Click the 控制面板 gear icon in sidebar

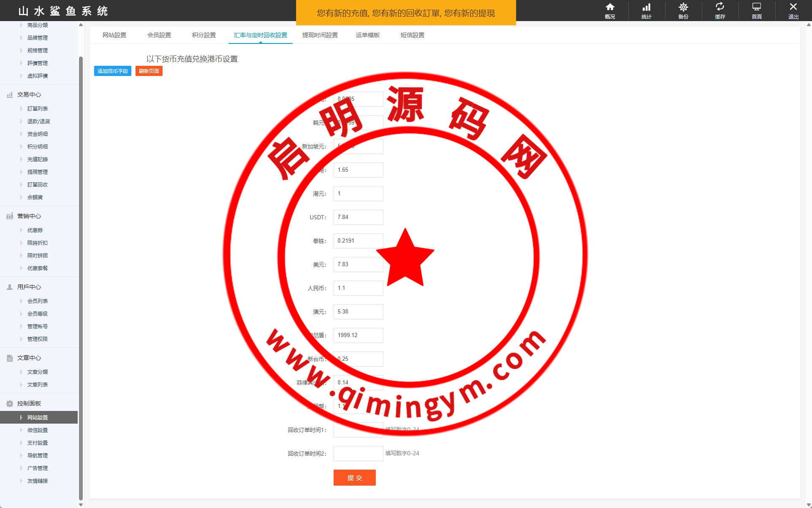pos(10,404)
